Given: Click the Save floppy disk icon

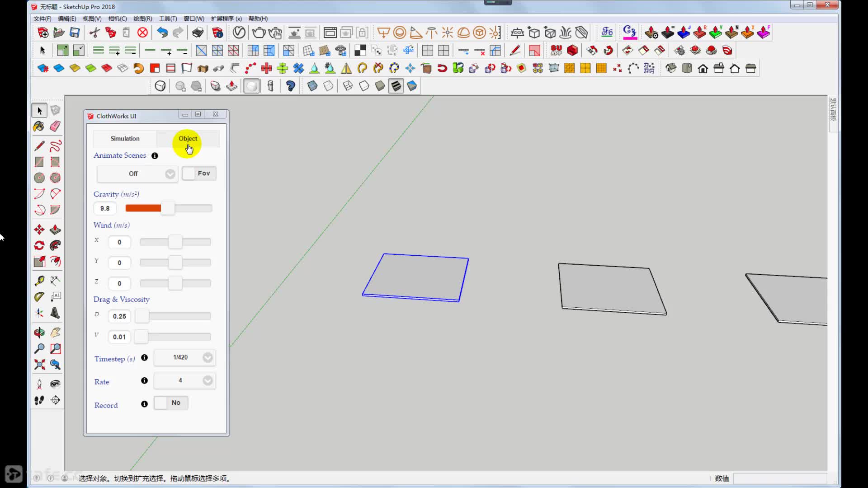Looking at the screenshot, I should (x=75, y=33).
